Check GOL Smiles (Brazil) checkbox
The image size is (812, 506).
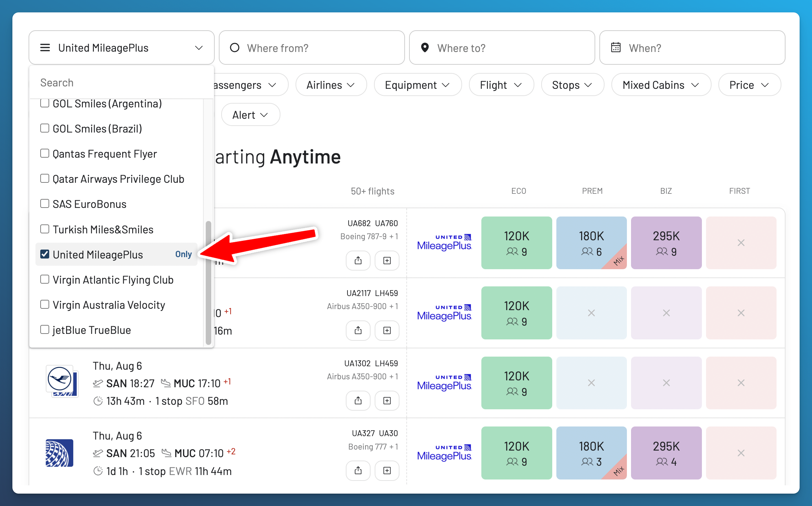(45, 128)
